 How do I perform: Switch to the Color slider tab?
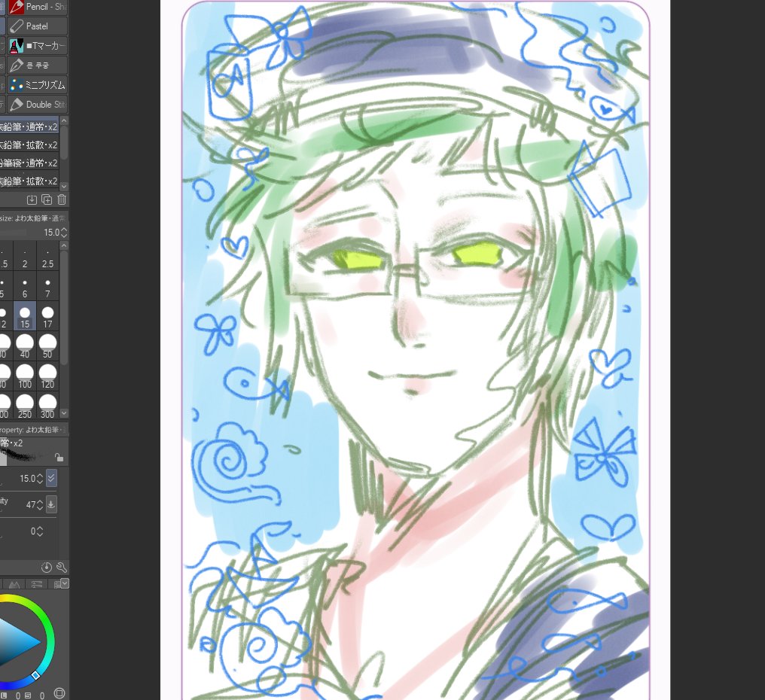[37, 584]
